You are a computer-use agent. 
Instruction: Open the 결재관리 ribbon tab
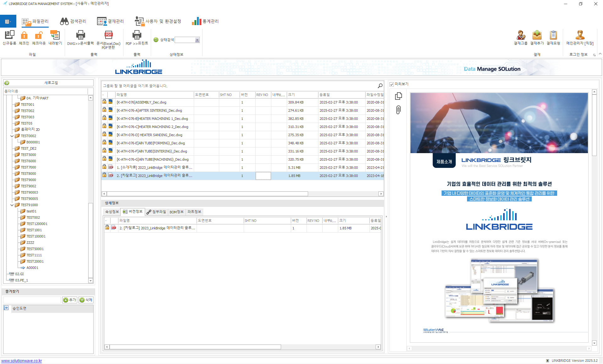111,21
